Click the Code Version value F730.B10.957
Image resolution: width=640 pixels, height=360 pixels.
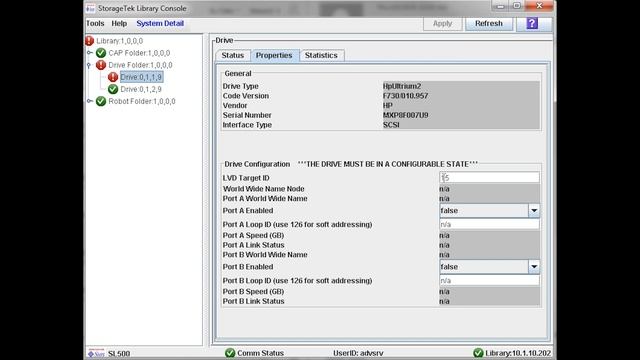(405, 96)
